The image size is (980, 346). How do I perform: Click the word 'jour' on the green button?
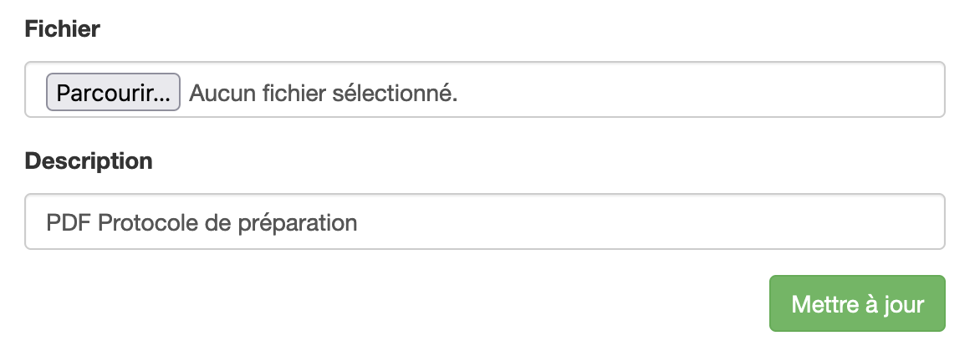903,304
